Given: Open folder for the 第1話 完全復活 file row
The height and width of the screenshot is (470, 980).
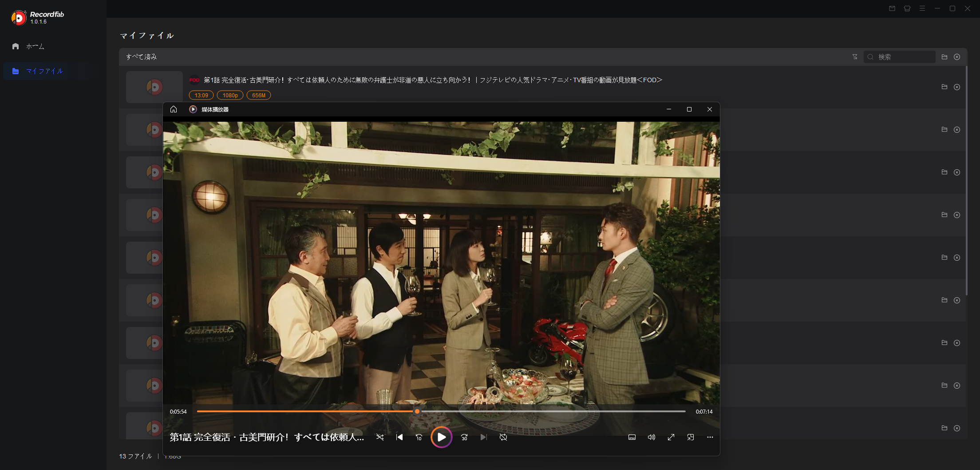Looking at the screenshot, I should pyautogui.click(x=944, y=87).
